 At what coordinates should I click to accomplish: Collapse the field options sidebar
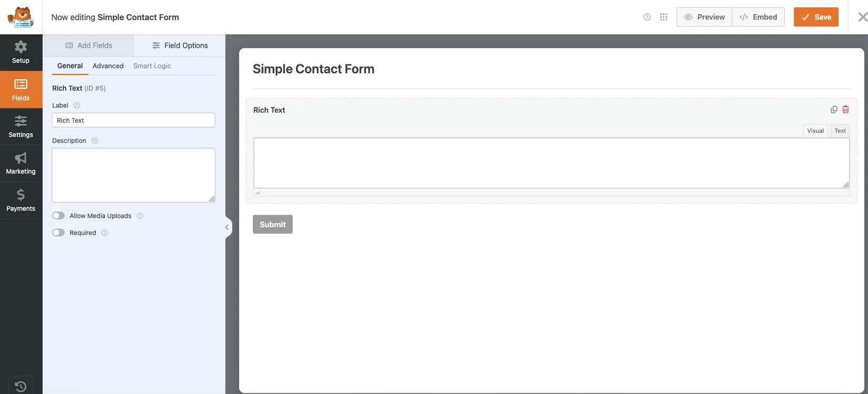[227, 227]
